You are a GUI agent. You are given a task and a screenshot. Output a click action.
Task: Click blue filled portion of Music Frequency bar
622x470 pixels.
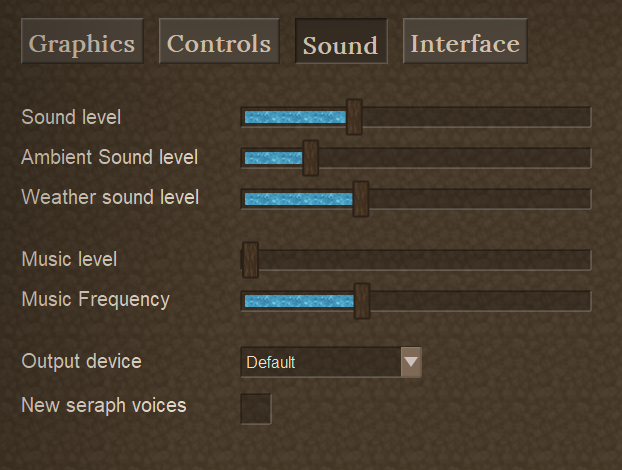coord(298,300)
